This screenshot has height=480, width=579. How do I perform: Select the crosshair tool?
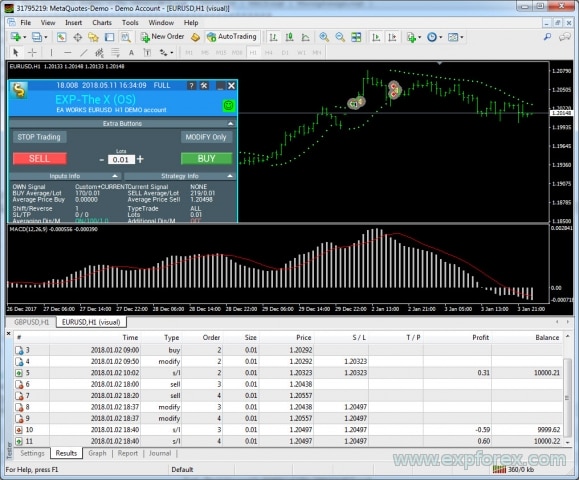[x=32, y=52]
